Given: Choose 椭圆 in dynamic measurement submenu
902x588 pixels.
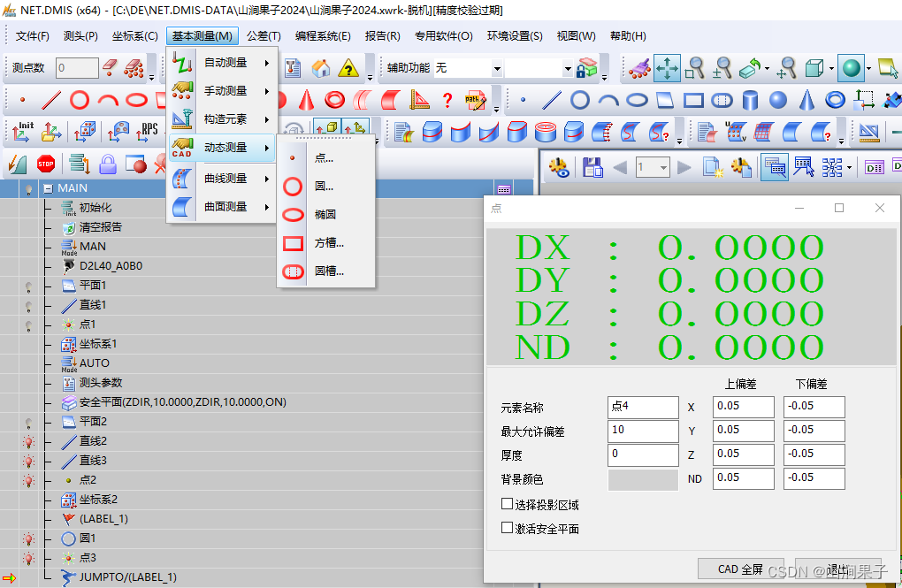Looking at the screenshot, I should coord(325,214).
